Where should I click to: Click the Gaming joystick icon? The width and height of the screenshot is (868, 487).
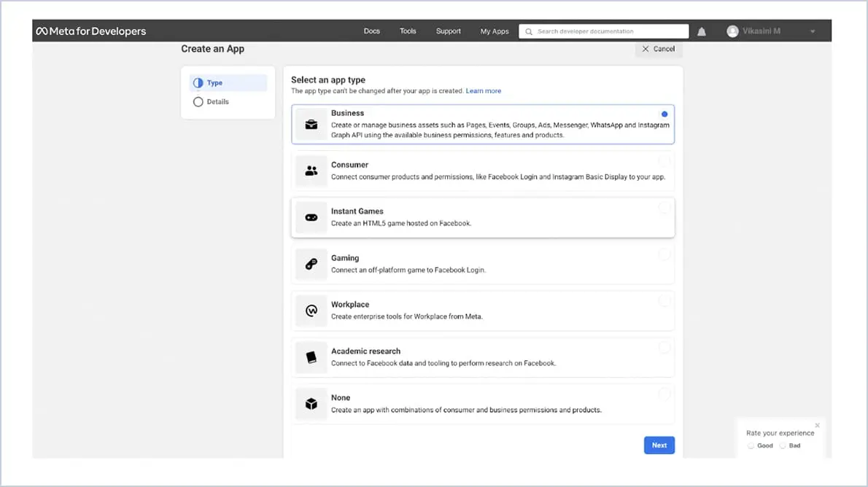(x=311, y=264)
